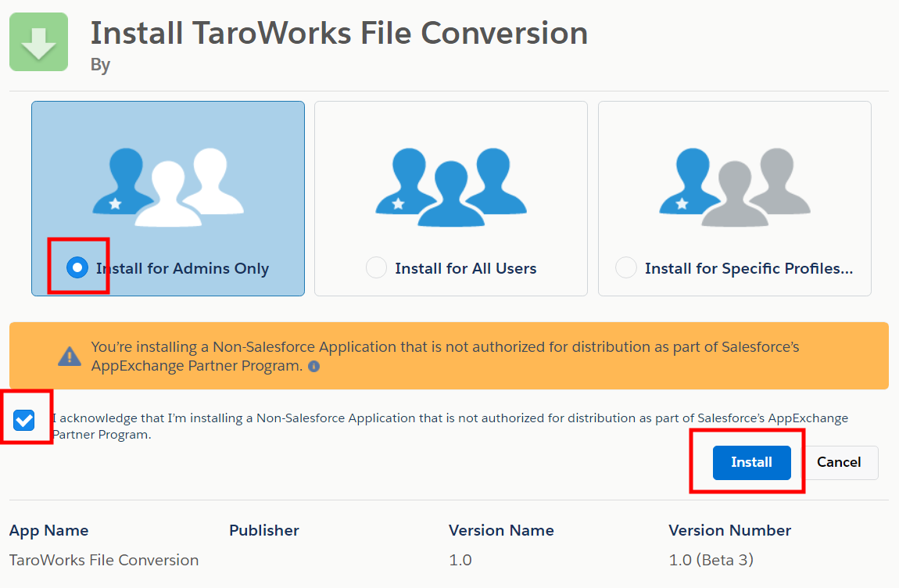Click the small info icon after Partner Program
Screen dimensions: 899x588
[313, 366]
